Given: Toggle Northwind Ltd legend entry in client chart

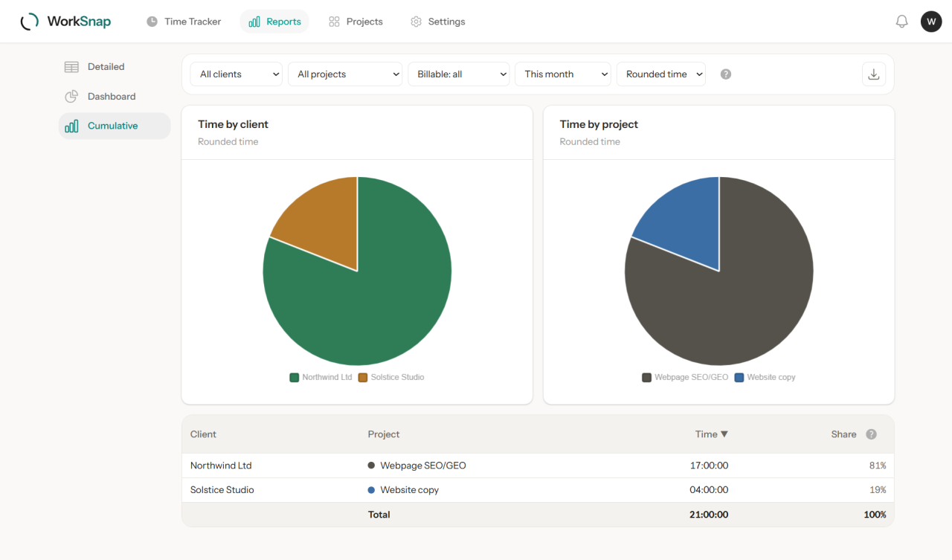Looking at the screenshot, I should pos(321,377).
